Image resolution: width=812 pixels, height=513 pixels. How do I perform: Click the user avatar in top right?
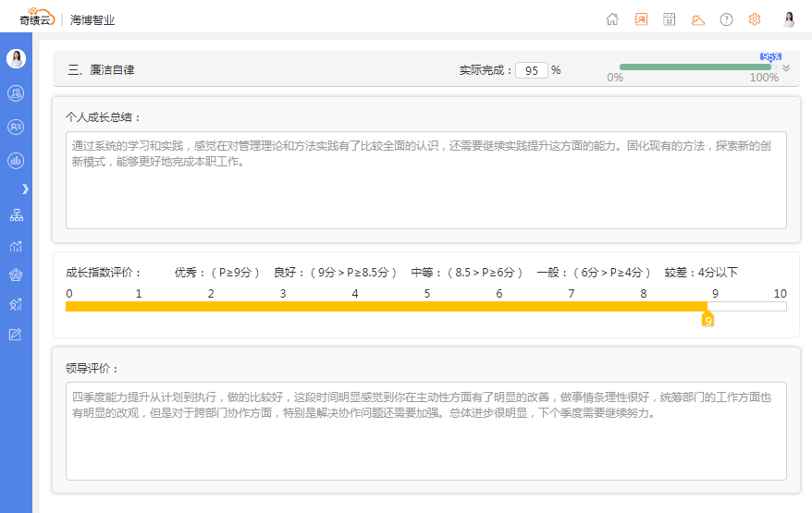pos(789,19)
